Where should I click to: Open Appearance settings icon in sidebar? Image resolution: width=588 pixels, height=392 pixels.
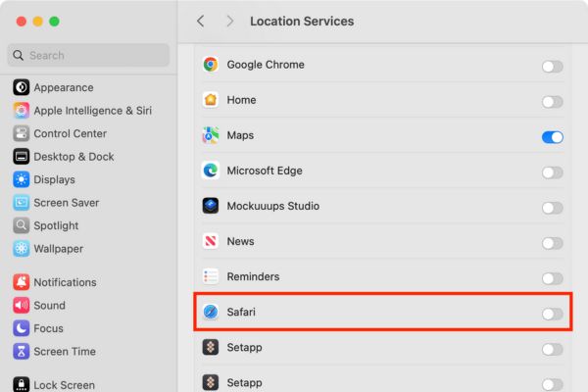coord(21,87)
